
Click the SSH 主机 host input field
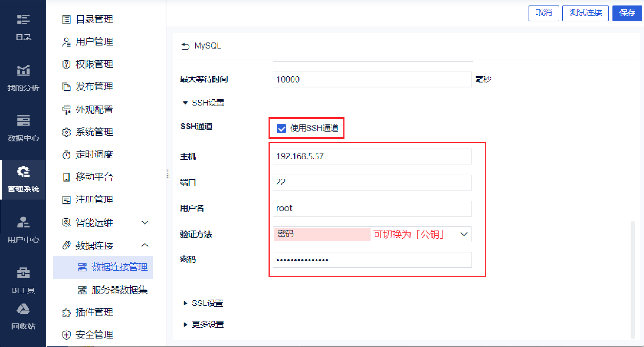click(x=372, y=156)
